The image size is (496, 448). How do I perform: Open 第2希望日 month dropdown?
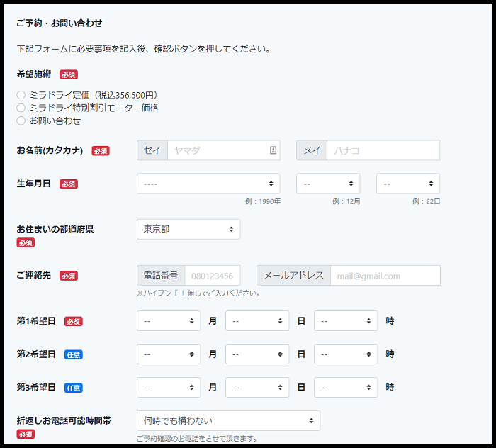(169, 354)
